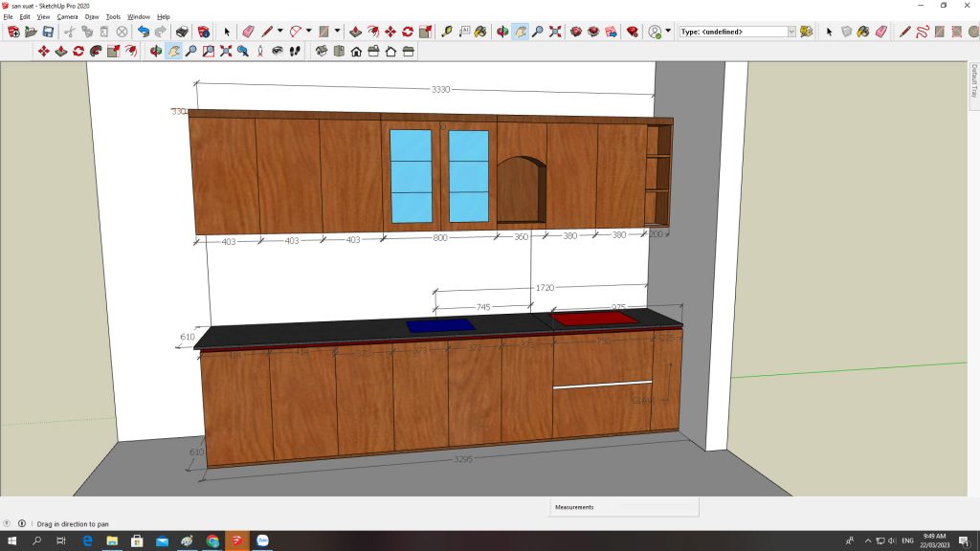Select the Position Camera tool
This screenshot has width=980, height=551.
pos(260,52)
